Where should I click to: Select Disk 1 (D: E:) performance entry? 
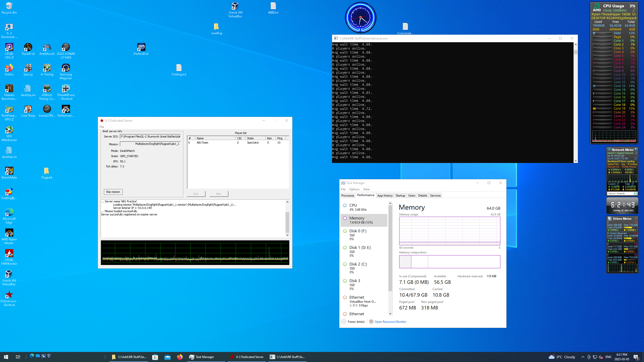pos(364,251)
